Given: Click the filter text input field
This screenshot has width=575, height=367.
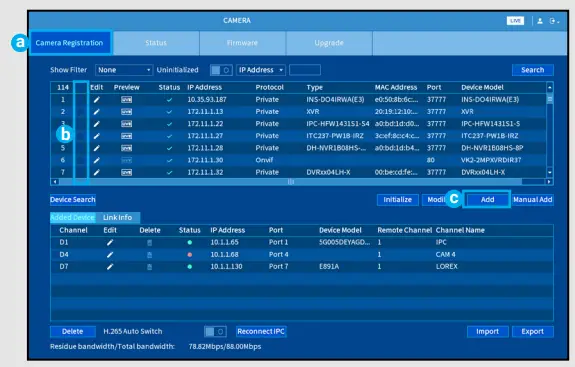Looking at the screenshot, I should click(305, 70).
